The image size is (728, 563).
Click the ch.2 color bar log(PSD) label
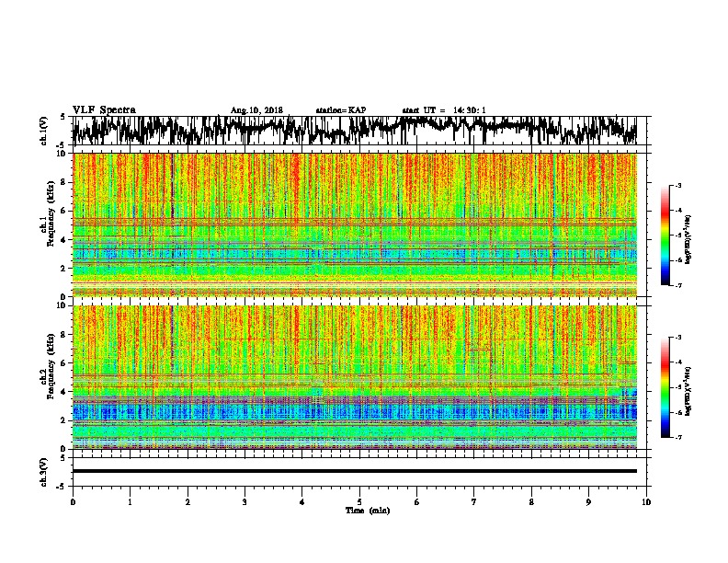click(x=688, y=391)
